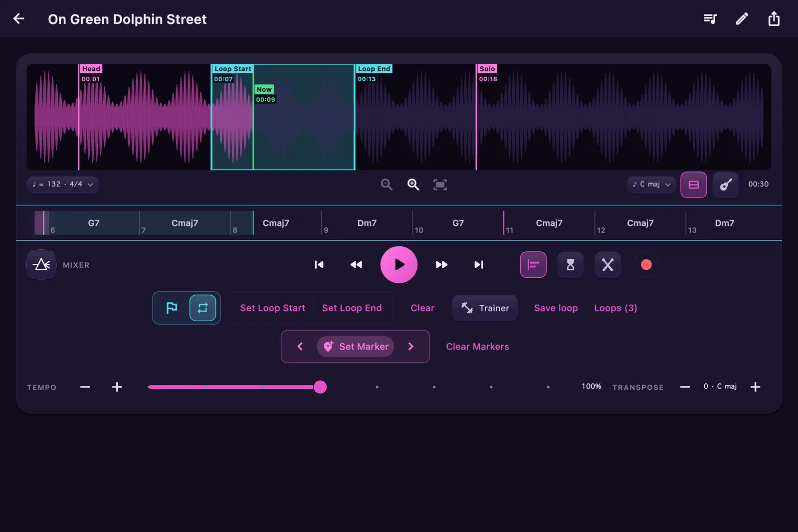798x532 pixels.
Task: Transpose up with the plus button
Action: [x=755, y=387]
